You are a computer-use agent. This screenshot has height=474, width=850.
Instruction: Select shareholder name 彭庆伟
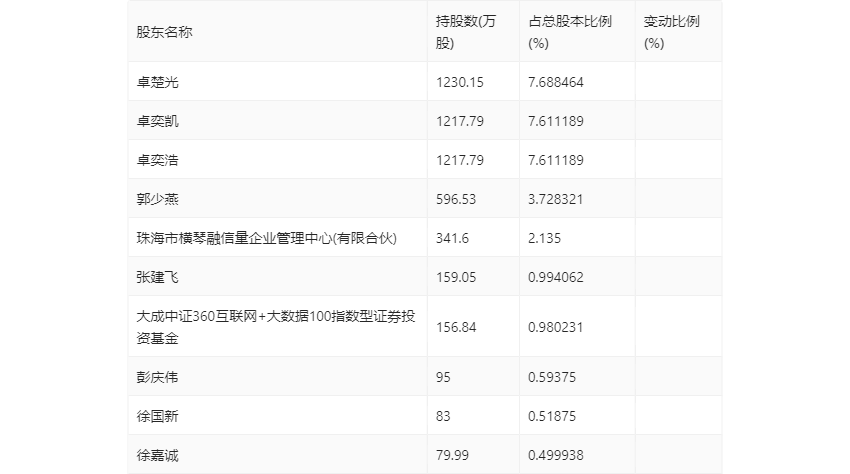(x=157, y=377)
